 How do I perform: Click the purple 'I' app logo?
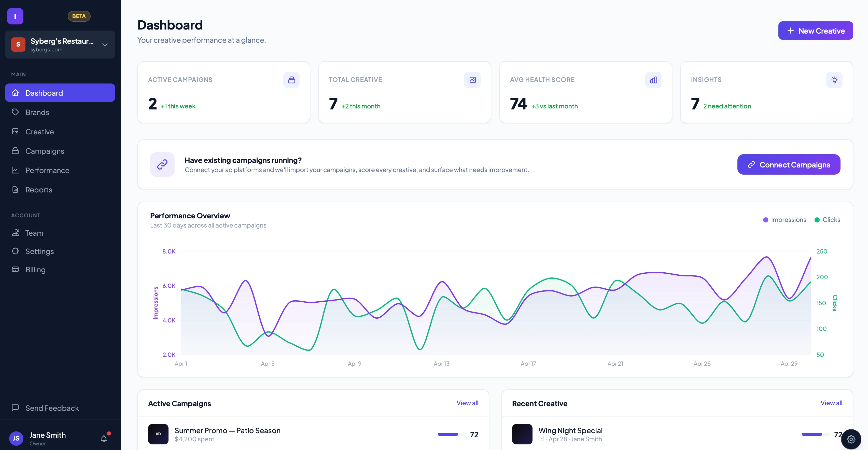pyautogui.click(x=15, y=16)
